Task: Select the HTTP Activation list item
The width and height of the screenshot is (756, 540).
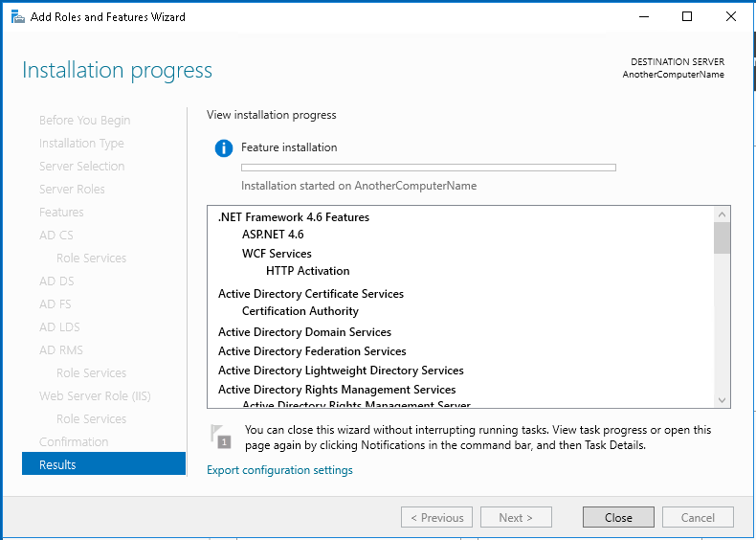Action: click(x=307, y=271)
